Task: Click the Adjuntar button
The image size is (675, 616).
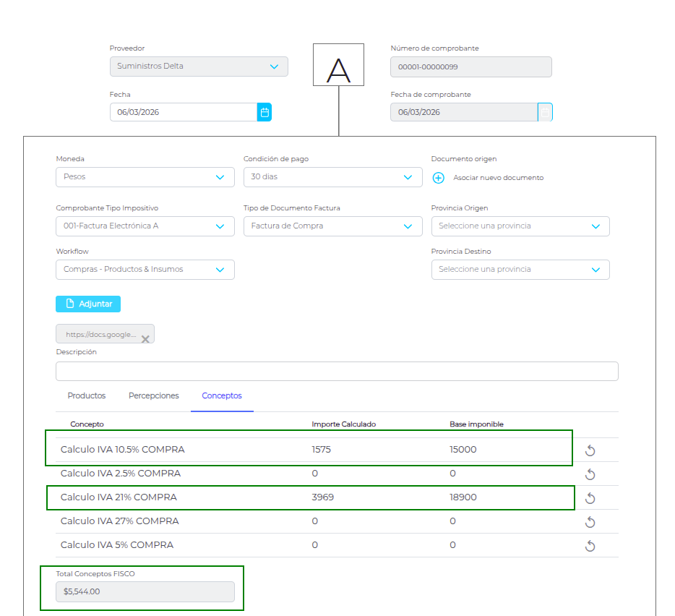Action: click(88, 304)
